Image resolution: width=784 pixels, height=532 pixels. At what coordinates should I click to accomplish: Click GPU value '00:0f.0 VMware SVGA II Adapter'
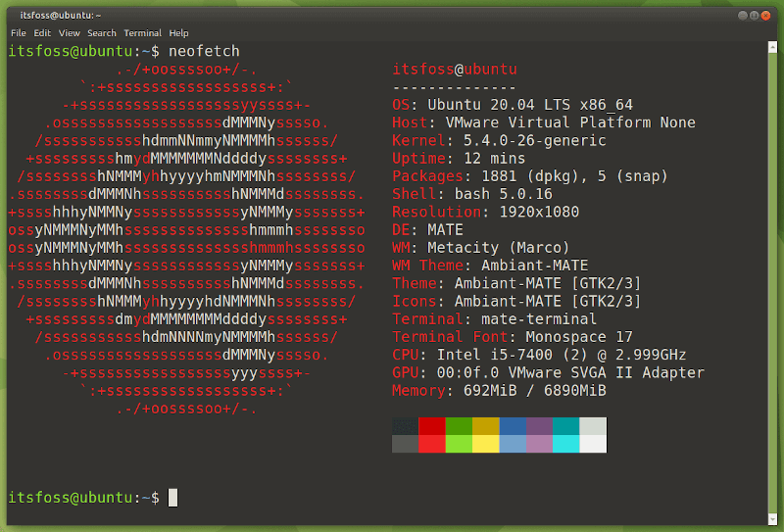click(570, 372)
